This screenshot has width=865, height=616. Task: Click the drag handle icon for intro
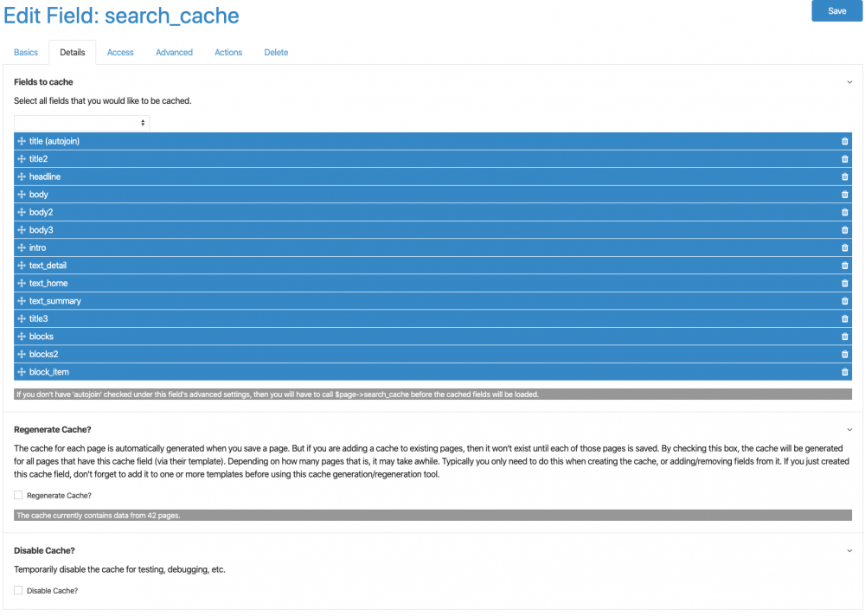pos(22,248)
